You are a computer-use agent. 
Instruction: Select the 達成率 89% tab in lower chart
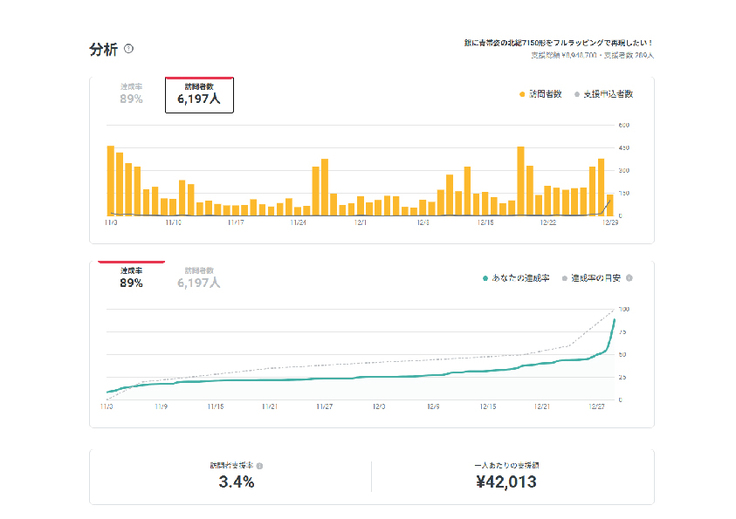131,277
